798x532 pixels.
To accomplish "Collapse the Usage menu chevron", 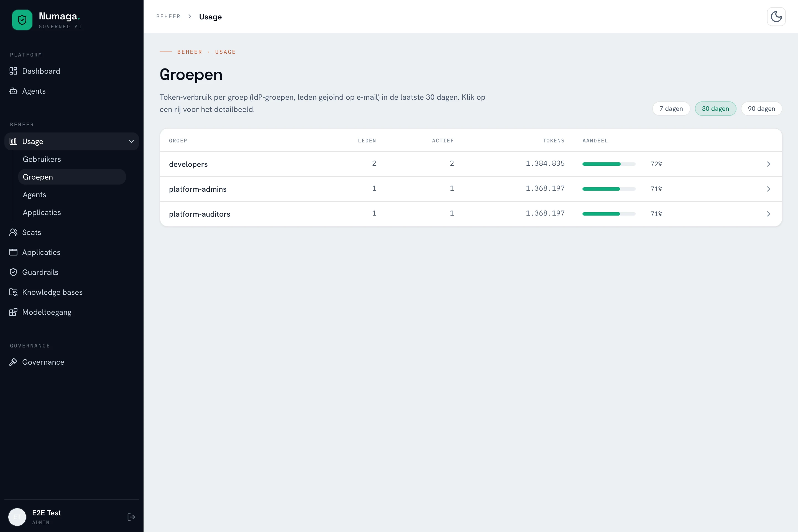I will (131, 141).
